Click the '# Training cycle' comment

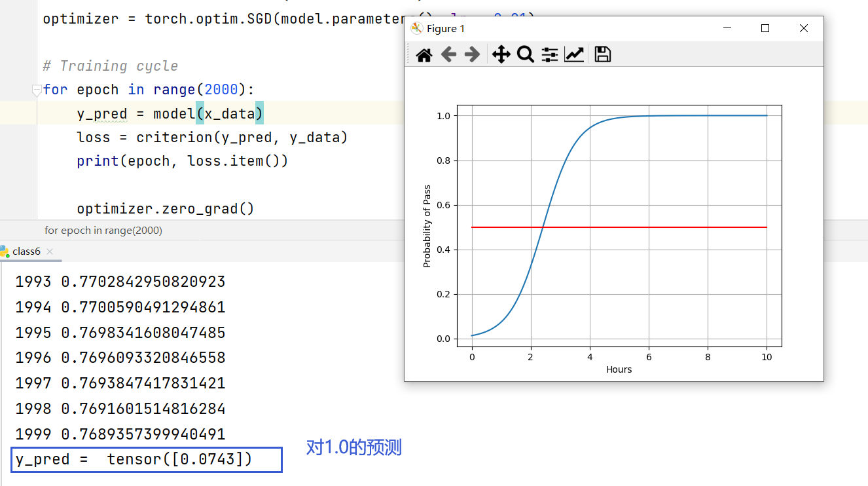[x=111, y=66]
